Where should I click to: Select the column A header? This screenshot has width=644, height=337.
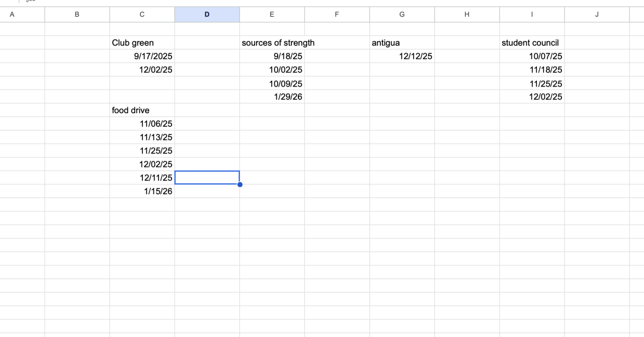pos(12,15)
